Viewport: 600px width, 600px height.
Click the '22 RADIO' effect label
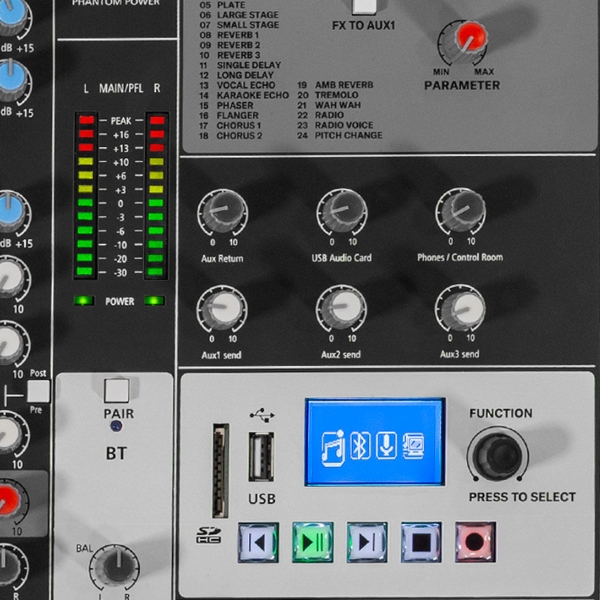[320, 115]
